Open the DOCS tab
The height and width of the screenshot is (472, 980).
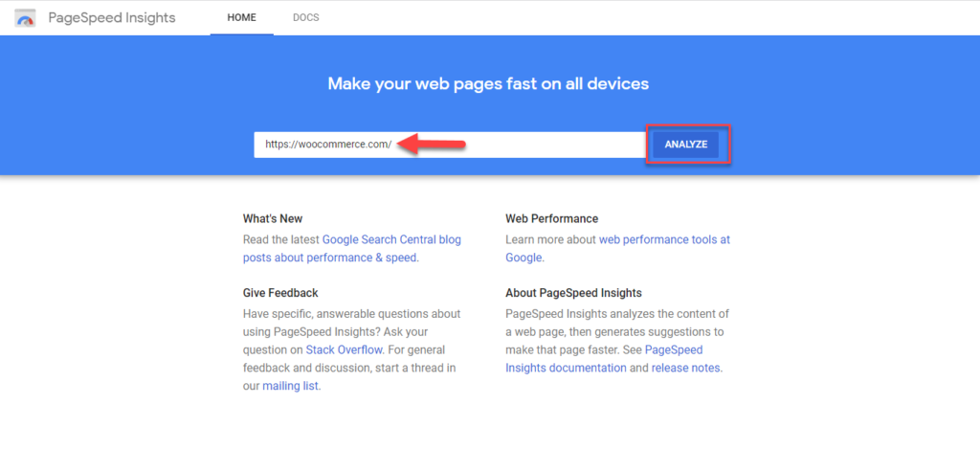click(x=306, y=17)
